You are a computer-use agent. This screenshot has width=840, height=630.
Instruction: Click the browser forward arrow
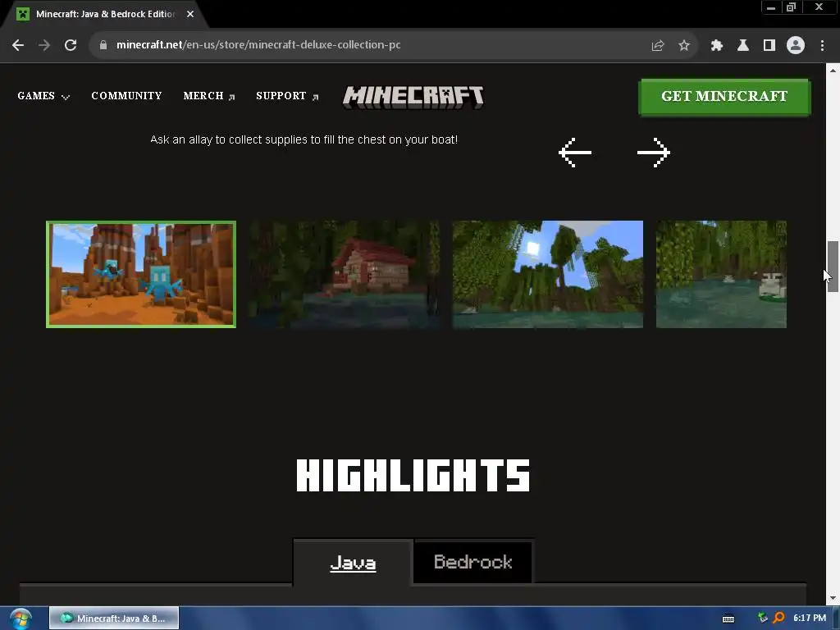(x=44, y=45)
